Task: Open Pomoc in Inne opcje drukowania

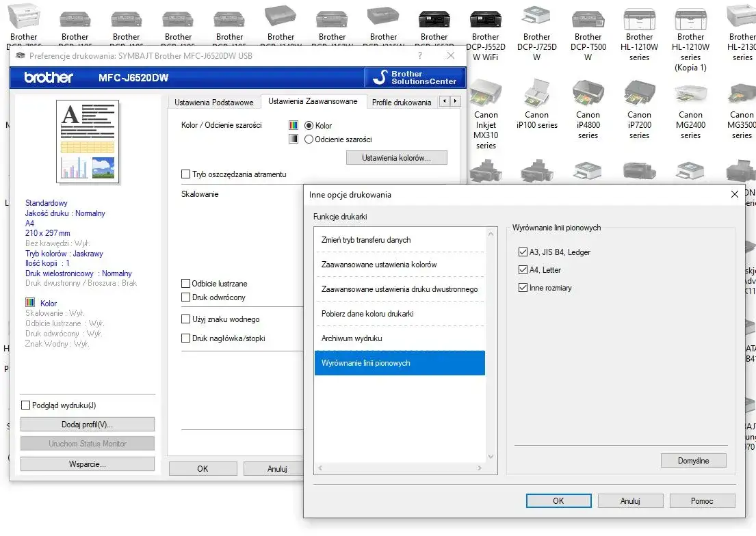Action: pos(702,501)
